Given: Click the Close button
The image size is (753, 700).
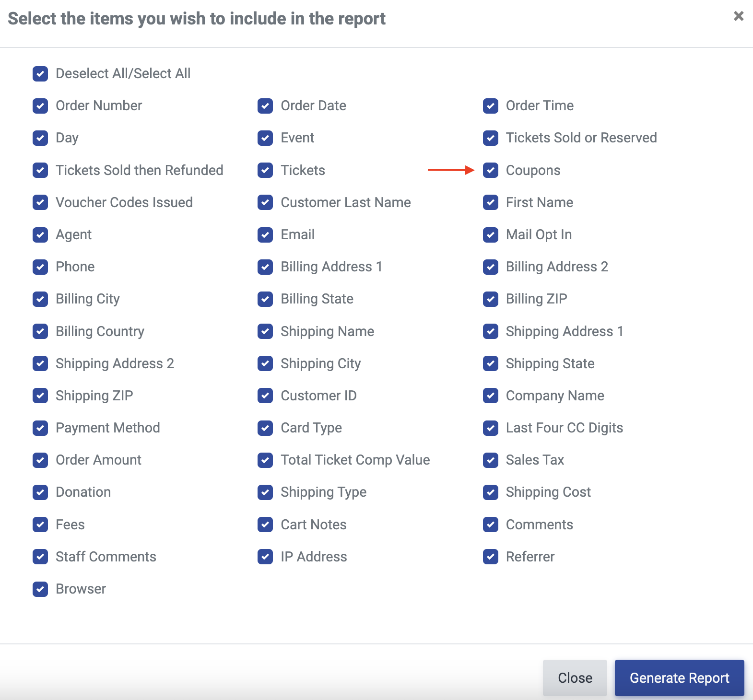Looking at the screenshot, I should pyautogui.click(x=575, y=678).
